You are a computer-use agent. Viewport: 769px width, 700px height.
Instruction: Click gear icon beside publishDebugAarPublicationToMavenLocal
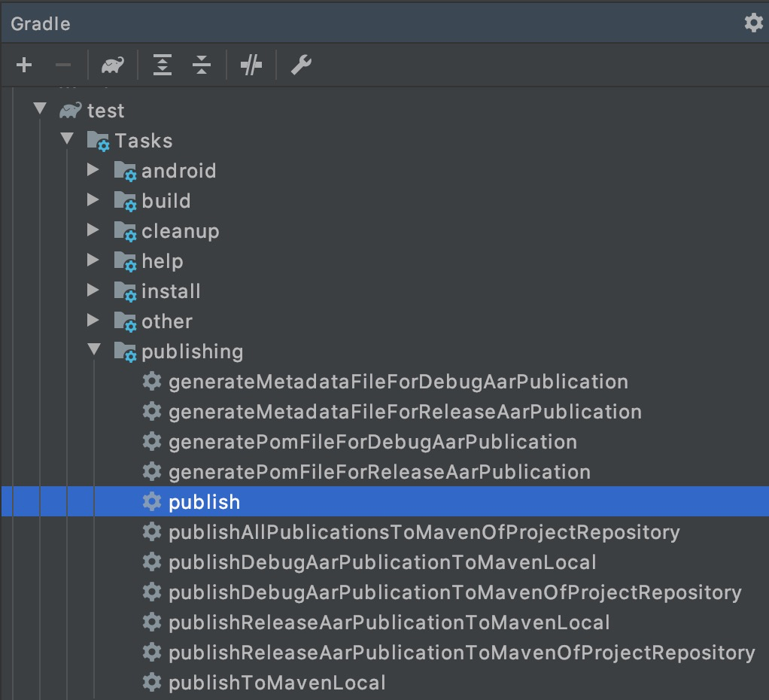[x=152, y=562]
